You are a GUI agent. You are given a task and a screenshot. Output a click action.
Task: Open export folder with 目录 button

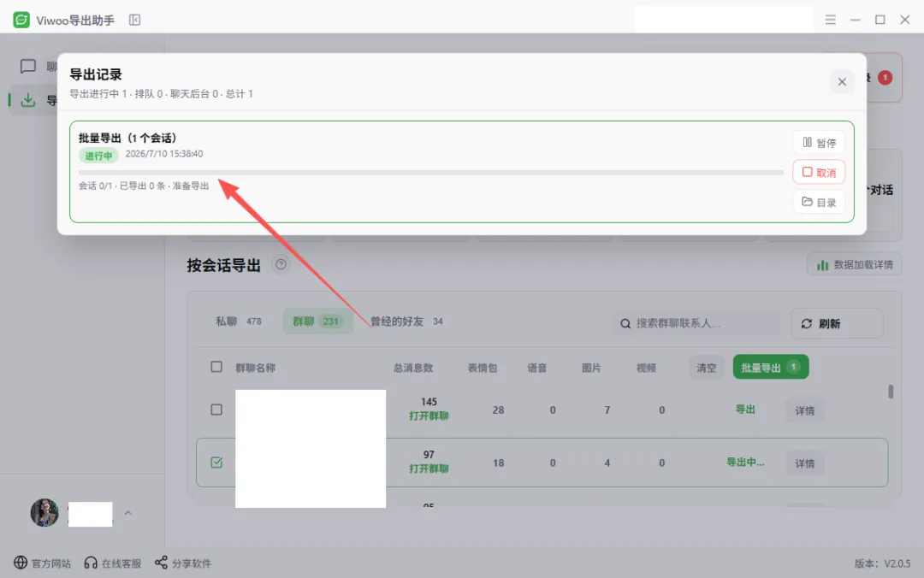pos(819,202)
